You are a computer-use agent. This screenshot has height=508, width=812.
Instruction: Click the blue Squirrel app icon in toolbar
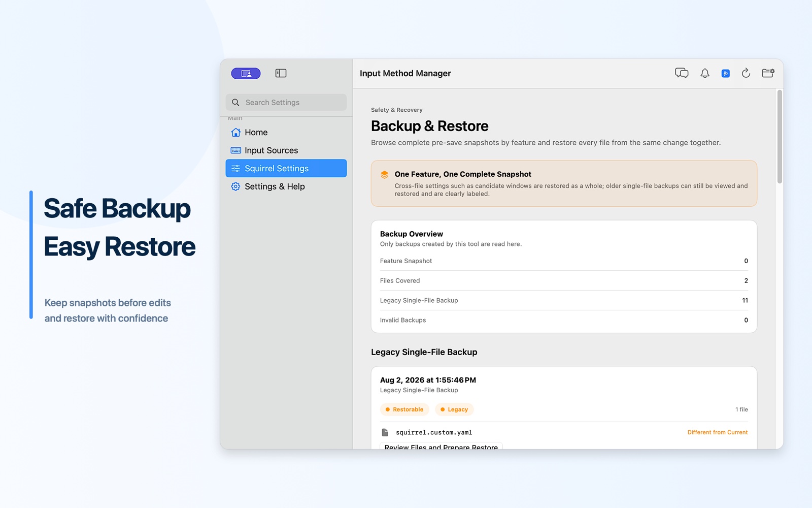[726, 74]
